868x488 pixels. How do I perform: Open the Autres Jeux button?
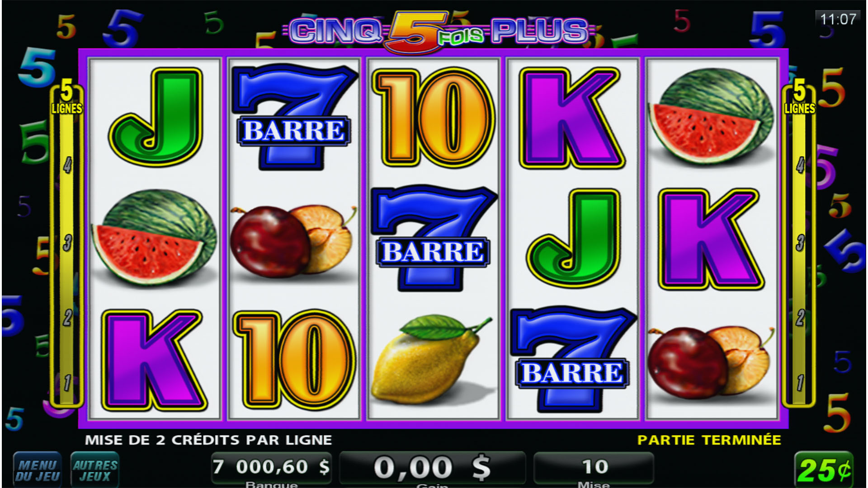coord(95,470)
